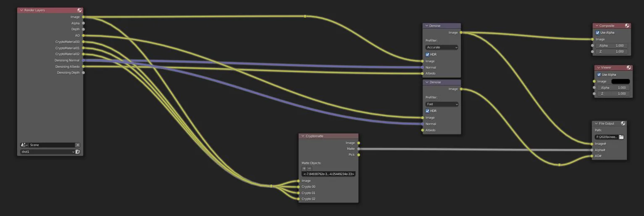Open the scene browse icon in Render Layers
This screenshot has width=644, height=216.
point(24,145)
